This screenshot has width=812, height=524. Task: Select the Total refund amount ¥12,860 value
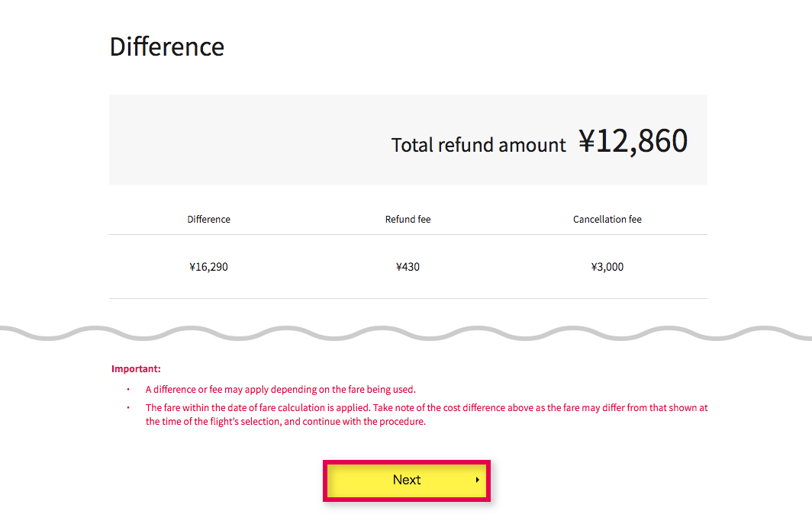(x=633, y=141)
